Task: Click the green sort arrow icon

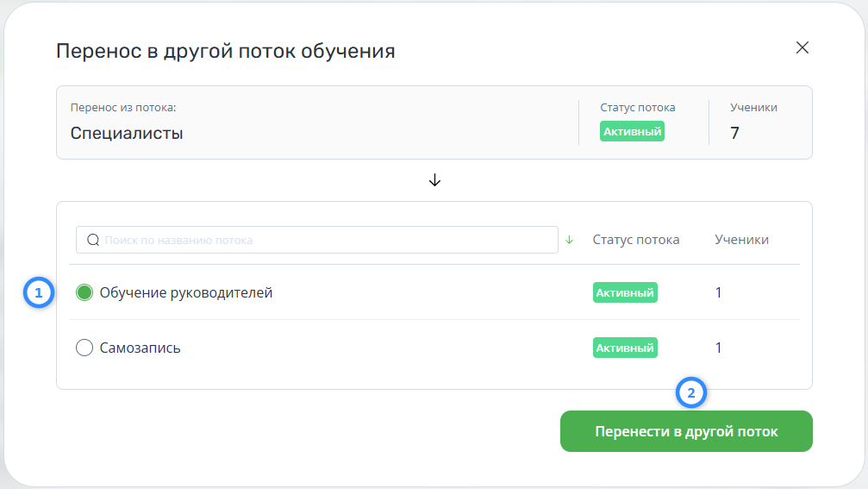Action: [x=569, y=240]
